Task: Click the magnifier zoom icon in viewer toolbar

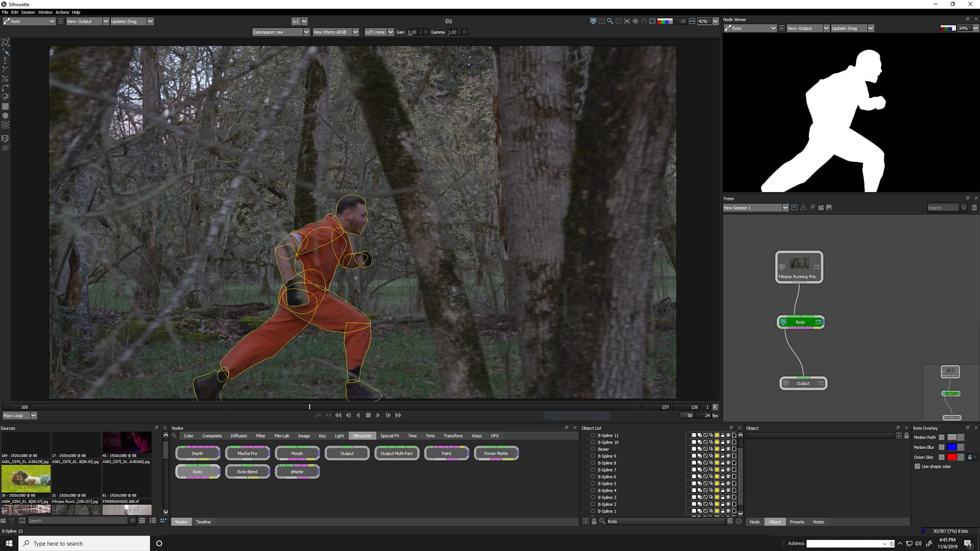Action: click(610, 21)
